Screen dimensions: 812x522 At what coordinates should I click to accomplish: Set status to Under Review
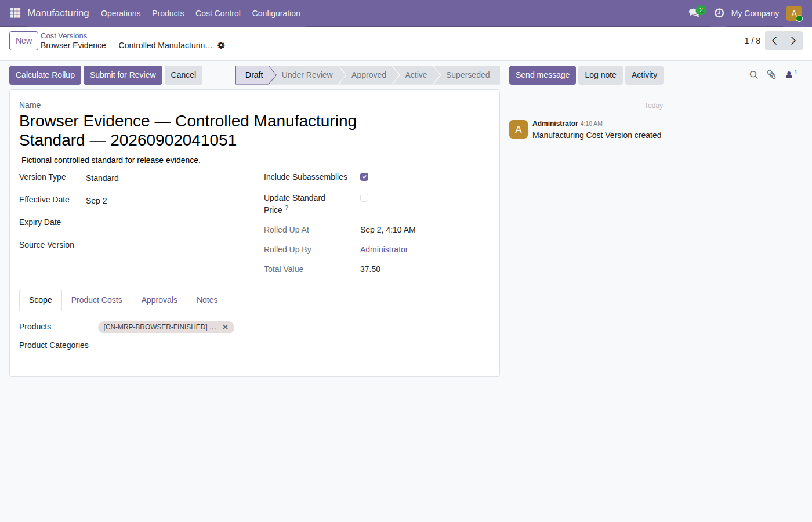pos(307,75)
